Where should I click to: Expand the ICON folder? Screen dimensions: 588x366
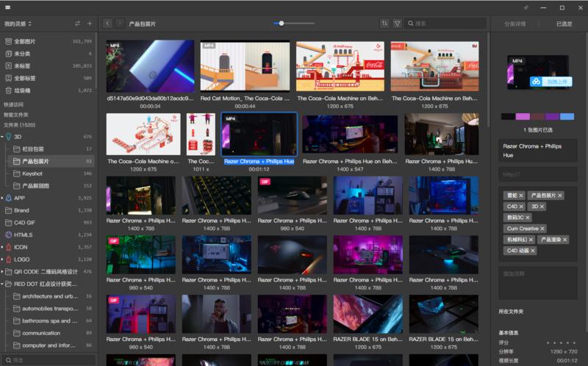tap(4, 247)
